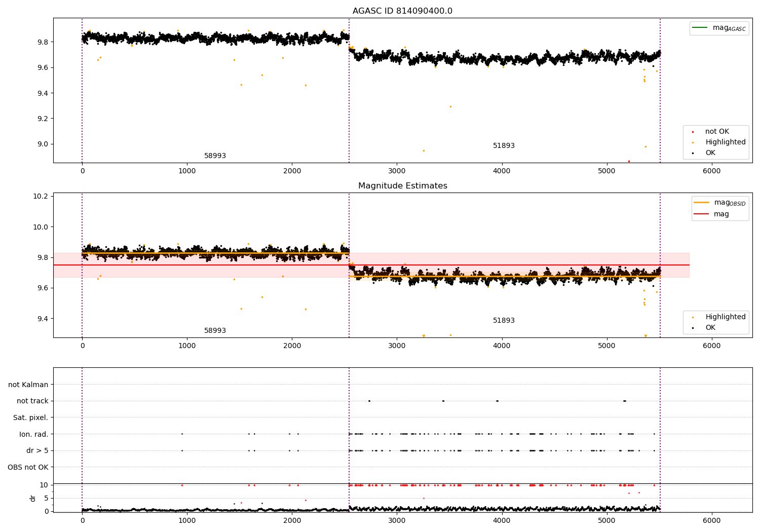Click the '9.0' tick on the top plot
This screenshot has width=760, height=532.
[42, 144]
